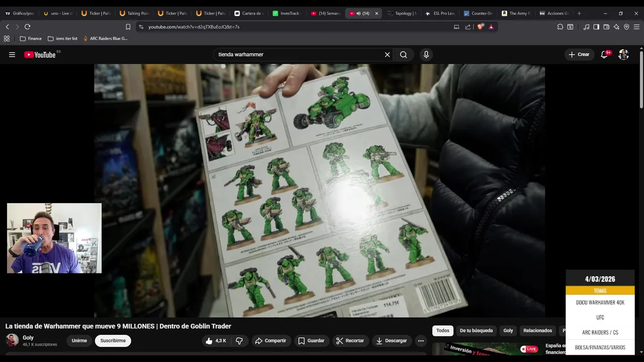Click the video title text
This screenshot has height=362, width=644.
click(x=118, y=326)
